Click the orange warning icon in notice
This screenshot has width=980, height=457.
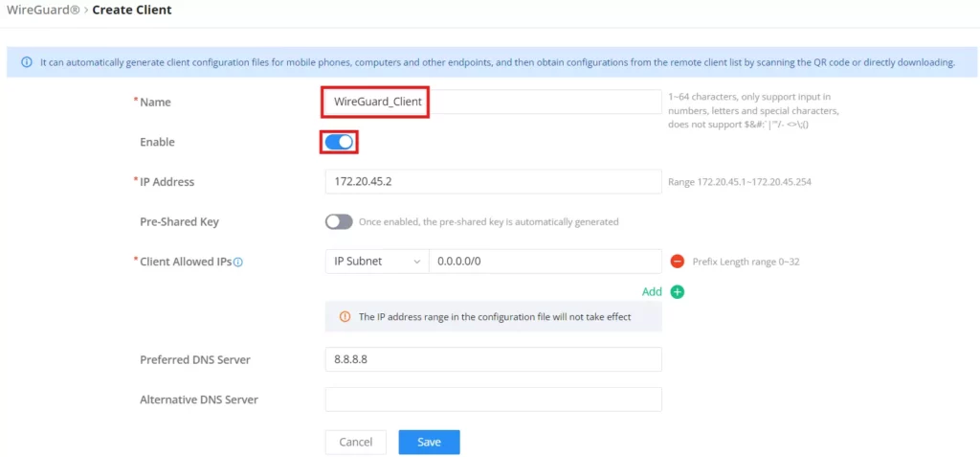coord(345,317)
